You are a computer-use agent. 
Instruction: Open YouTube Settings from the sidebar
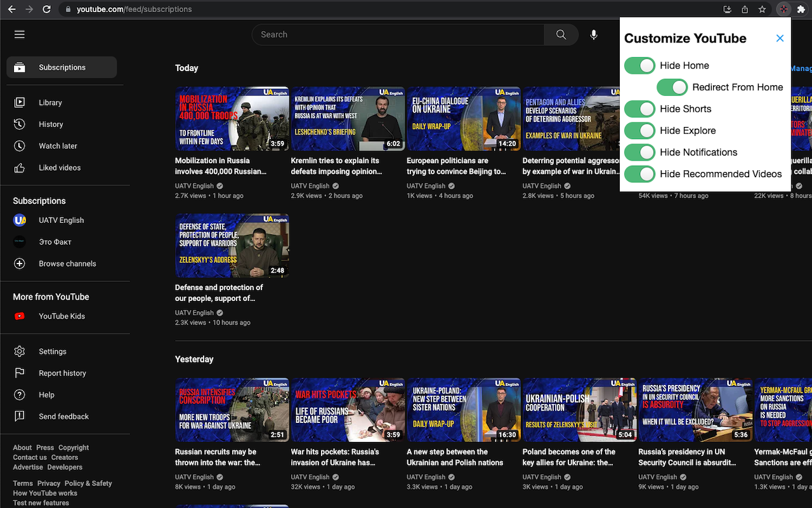point(52,351)
